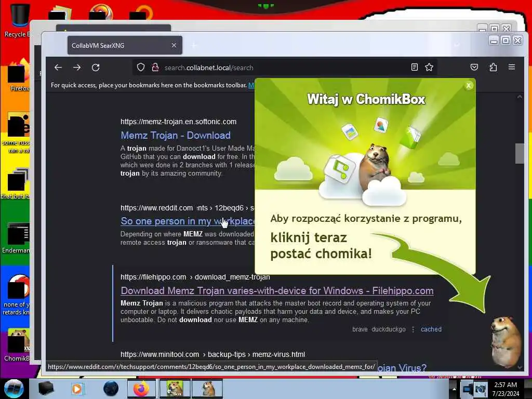Image resolution: width=532 pixels, height=399 pixels.
Task: Click the taskbar clock showing 2:57 AM
Action: 506,389
